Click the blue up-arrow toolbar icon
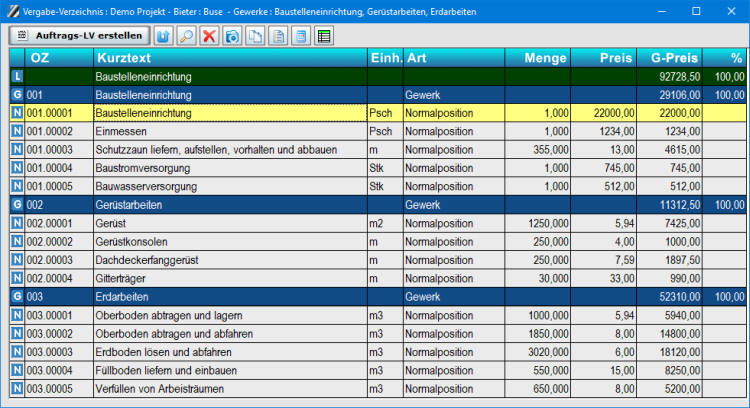Image resolution: width=750 pixels, height=408 pixels. point(163,36)
